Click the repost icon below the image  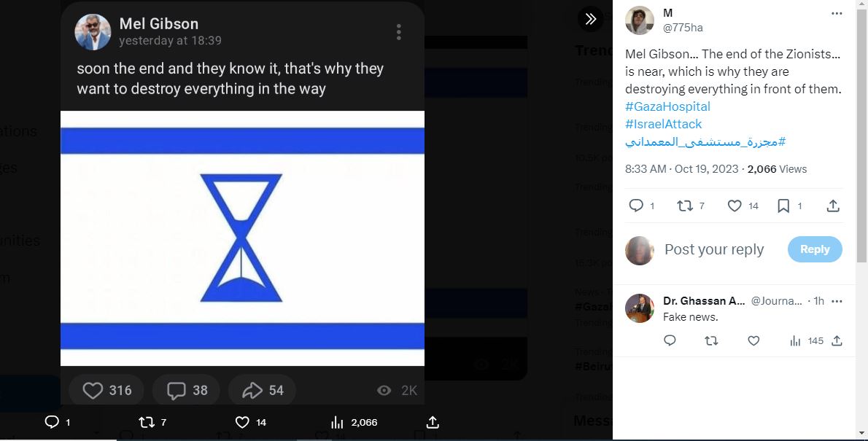[148, 422]
